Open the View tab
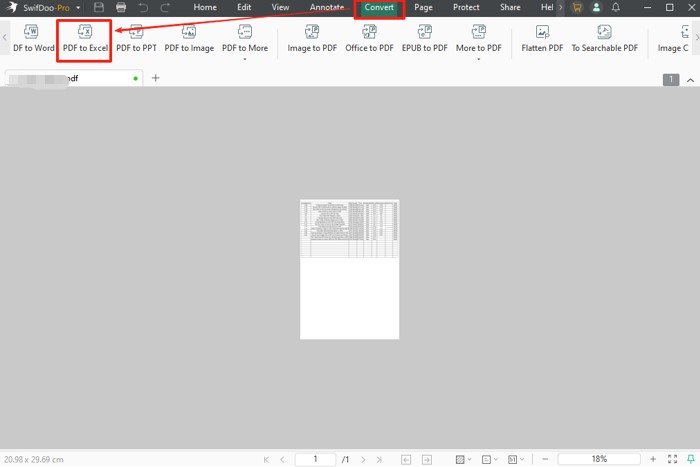 (x=280, y=7)
